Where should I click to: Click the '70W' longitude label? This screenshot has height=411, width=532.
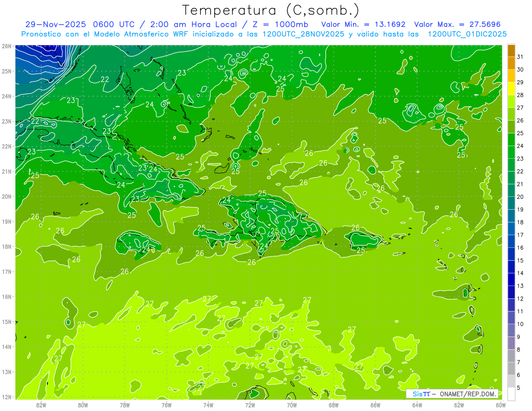click(292, 405)
